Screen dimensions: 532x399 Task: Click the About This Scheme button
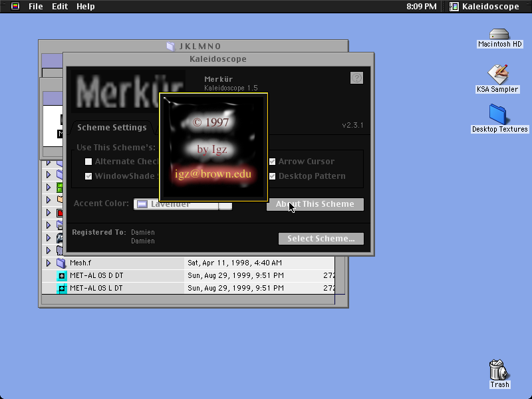tap(315, 204)
